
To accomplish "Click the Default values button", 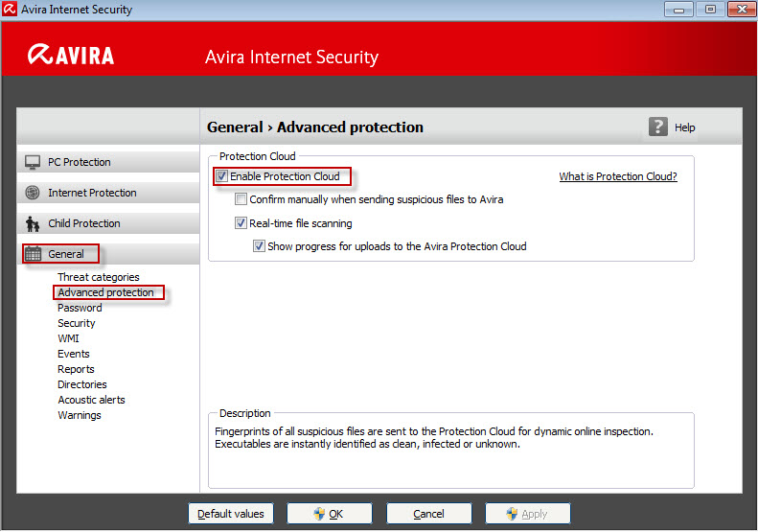I will pos(231,514).
